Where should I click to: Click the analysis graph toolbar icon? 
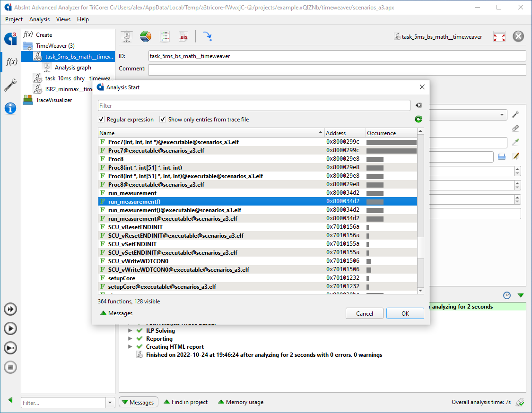pyautogui.click(x=127, y=36)
